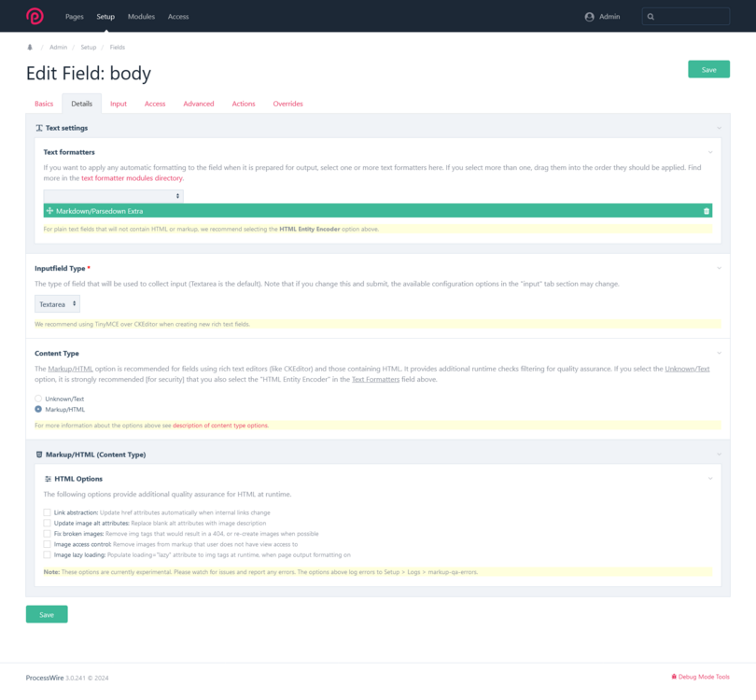Click the breadcrumb tree home icon
Image resolution: width=756 pixels, height=700 pixels.
pos(31,47)
